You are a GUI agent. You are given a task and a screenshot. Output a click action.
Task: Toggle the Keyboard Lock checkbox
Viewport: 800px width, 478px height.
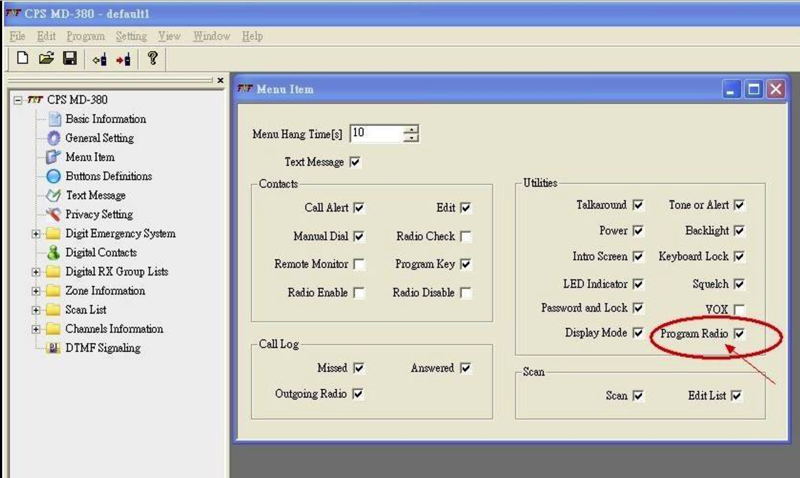coord(739,257)
